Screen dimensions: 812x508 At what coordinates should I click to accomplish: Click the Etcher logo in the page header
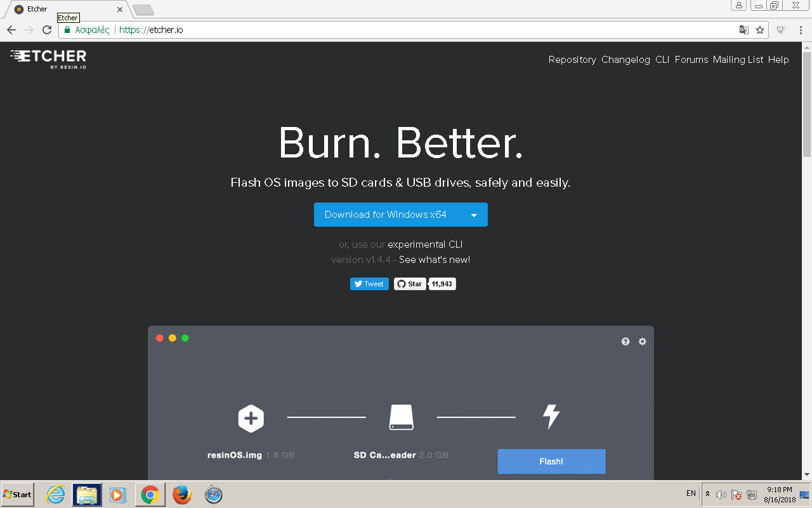click(48, 58)
